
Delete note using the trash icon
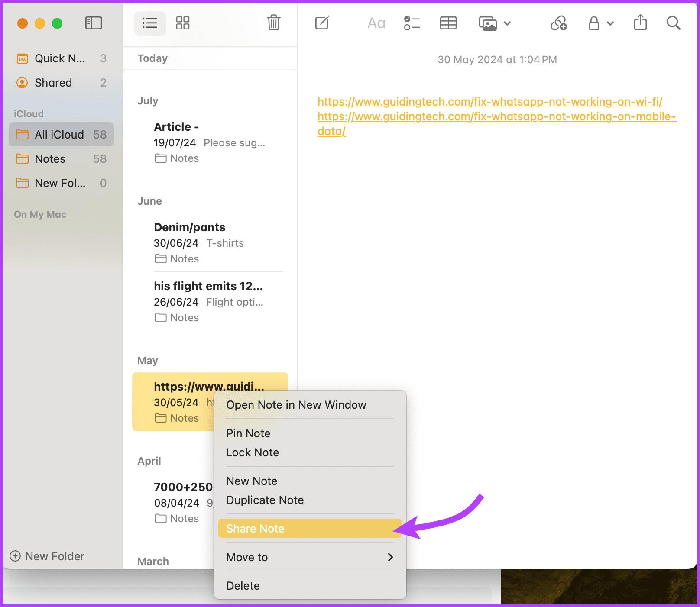(273, 23)
